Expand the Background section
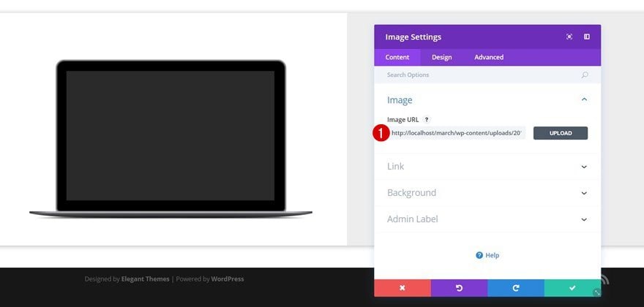 click(487, 193)
